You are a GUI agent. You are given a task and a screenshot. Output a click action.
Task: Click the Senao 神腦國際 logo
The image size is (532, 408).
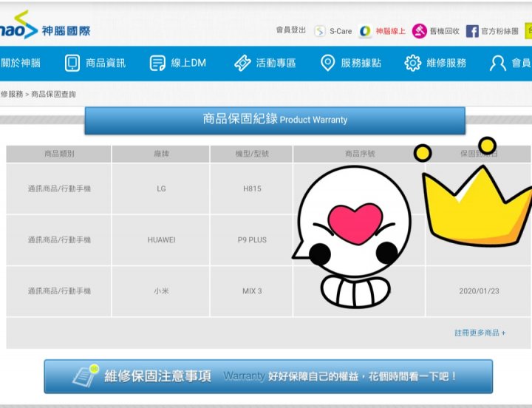point(45,25)
